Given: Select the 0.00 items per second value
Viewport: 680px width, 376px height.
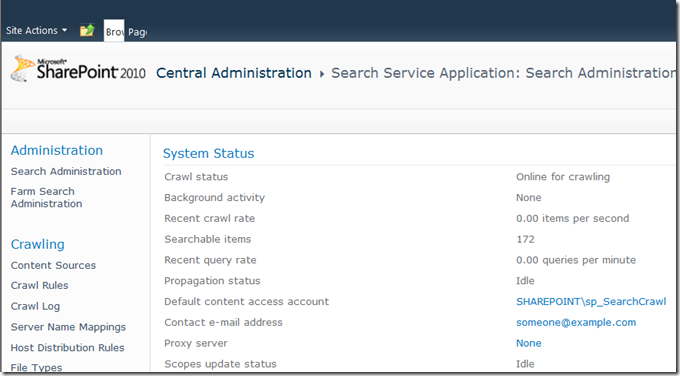Looking at the screenshot, I should (572, 219).
